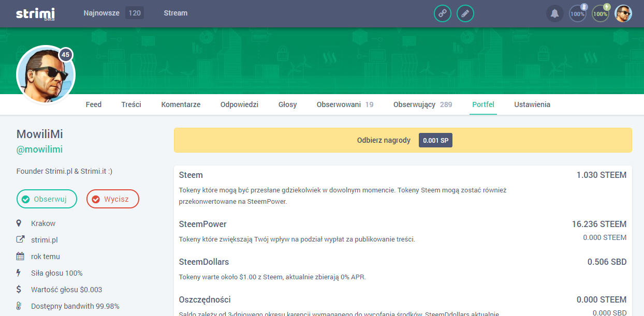Open the Ustawienia tab
Screen dimensions: 644x316
[x=532, y=104]
